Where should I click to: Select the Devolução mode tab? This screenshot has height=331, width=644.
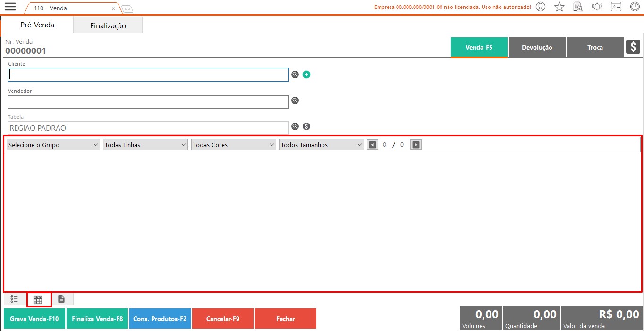pyautogui.click(x=537, y=47)
